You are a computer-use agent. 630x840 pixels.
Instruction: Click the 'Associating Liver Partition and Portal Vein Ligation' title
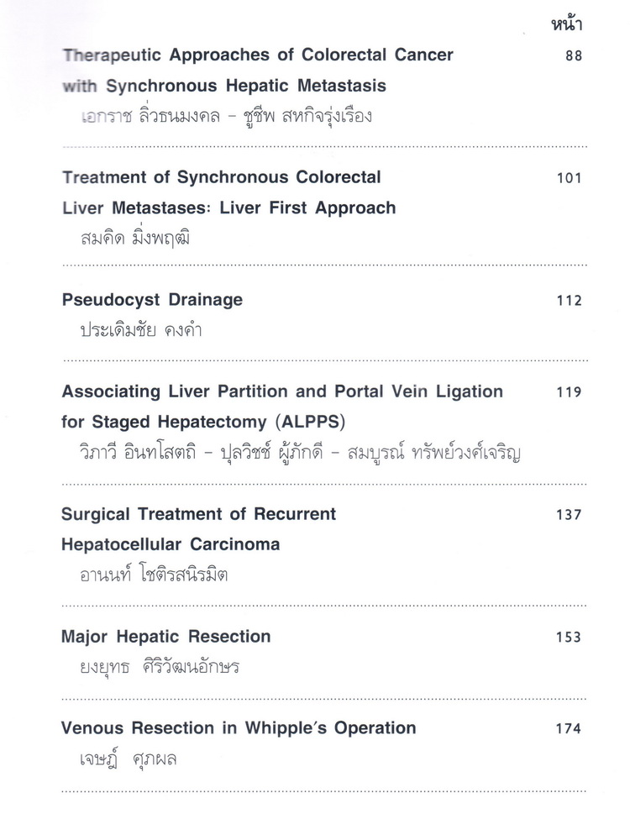282,391
